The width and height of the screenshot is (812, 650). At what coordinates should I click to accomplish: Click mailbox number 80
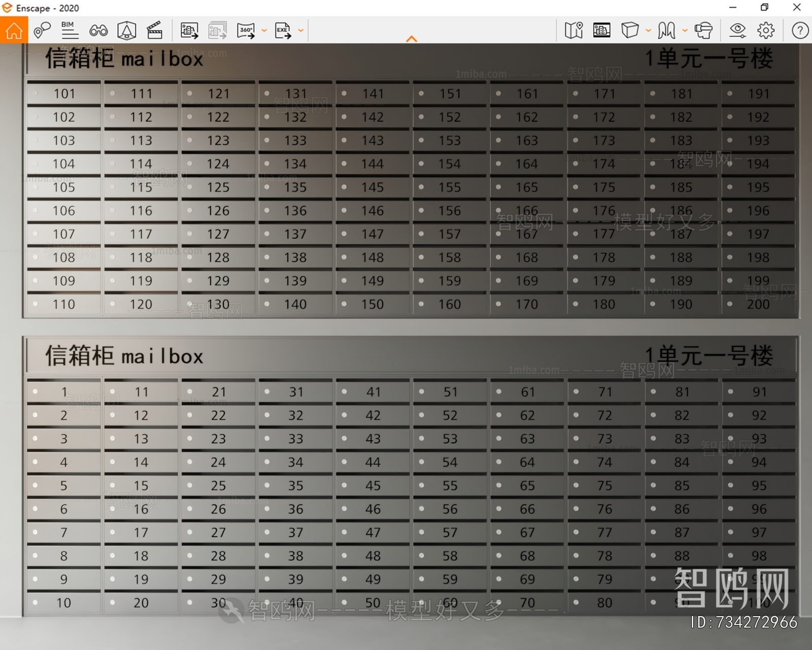(x=604, y=603)
